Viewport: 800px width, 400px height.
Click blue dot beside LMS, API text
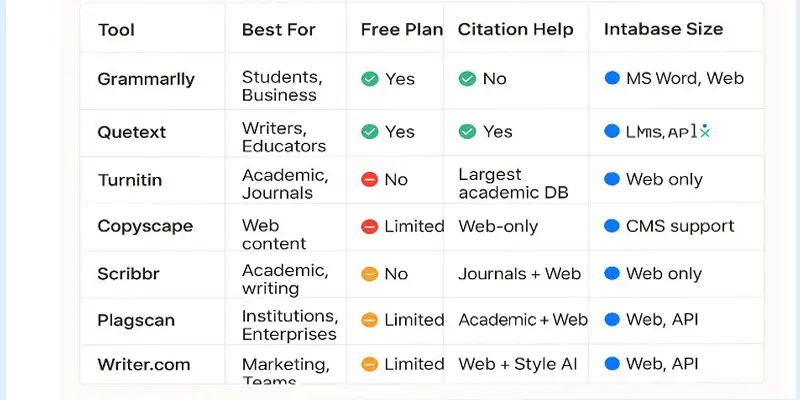point(612,132)
